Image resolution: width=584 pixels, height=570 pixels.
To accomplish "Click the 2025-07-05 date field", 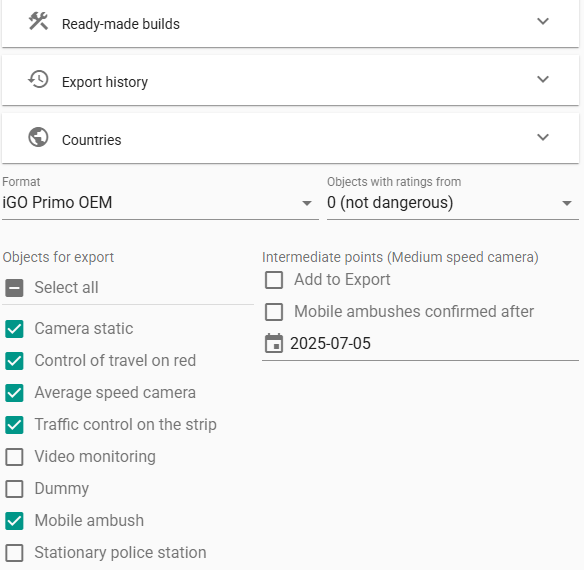I will [x=420, y=343].
